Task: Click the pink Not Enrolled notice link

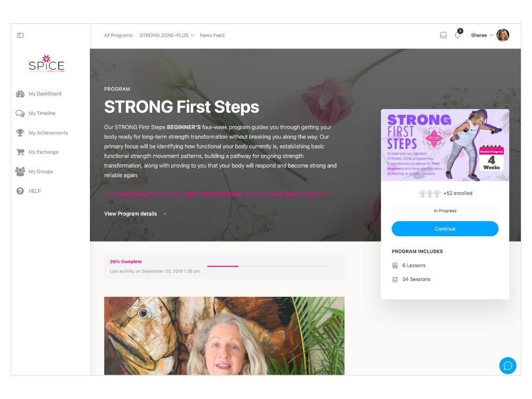Action: pos(216,194)
